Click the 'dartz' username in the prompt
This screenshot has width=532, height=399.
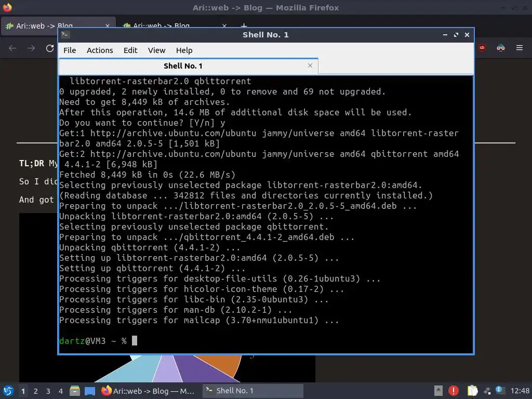pos(72,341)
